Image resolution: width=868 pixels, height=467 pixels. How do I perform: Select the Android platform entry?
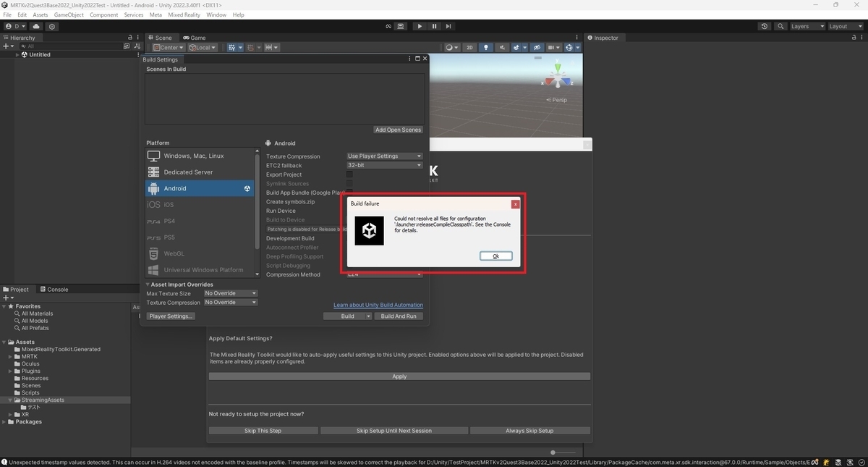click(200, 188)
